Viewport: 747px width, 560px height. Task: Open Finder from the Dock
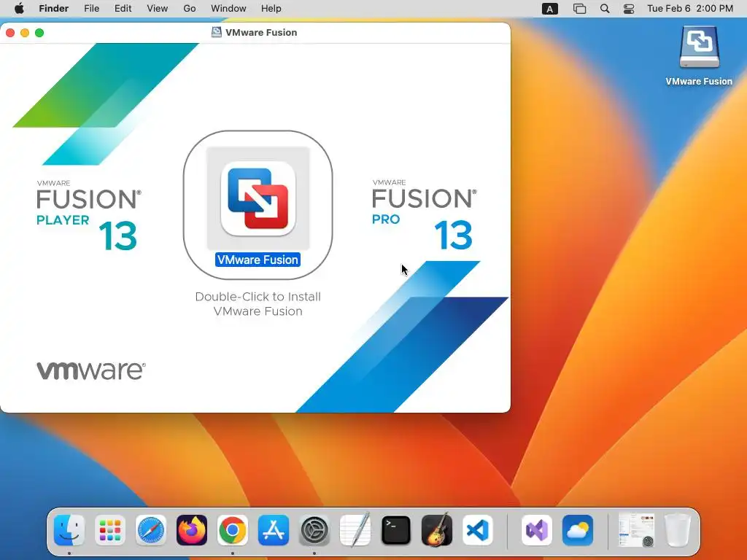69,530
